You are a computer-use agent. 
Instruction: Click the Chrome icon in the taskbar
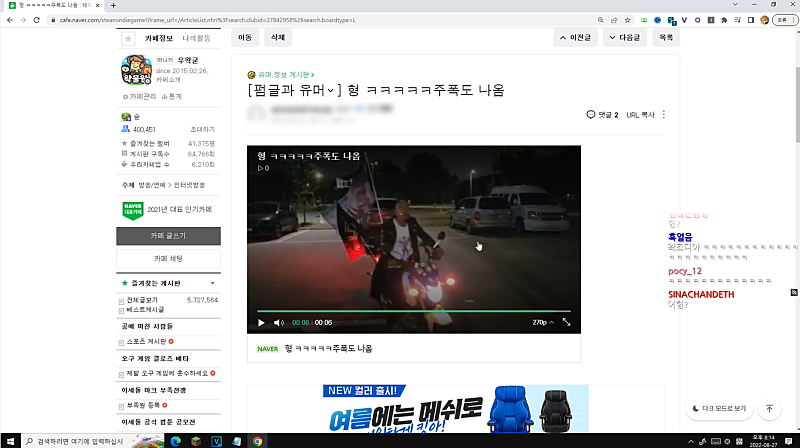[257, 440]
